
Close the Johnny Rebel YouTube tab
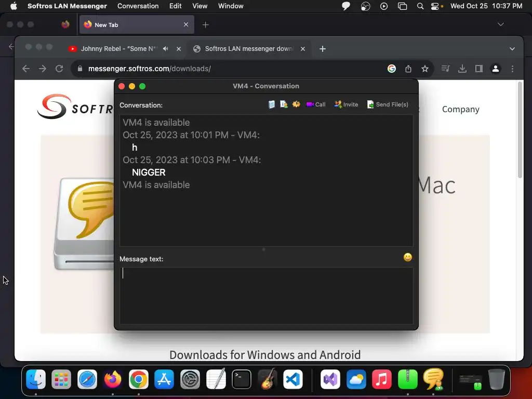click(x=179, y=49)
